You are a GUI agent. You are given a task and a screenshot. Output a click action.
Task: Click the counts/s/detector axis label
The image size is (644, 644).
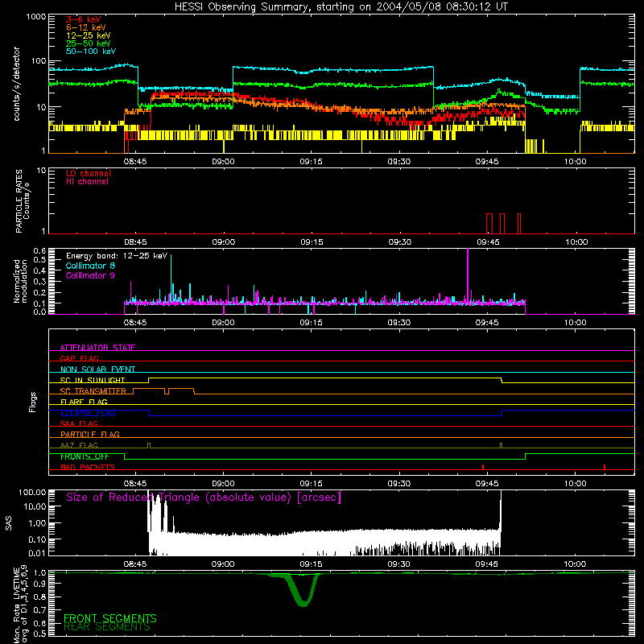pyautogui.click(x=17, y=84)
